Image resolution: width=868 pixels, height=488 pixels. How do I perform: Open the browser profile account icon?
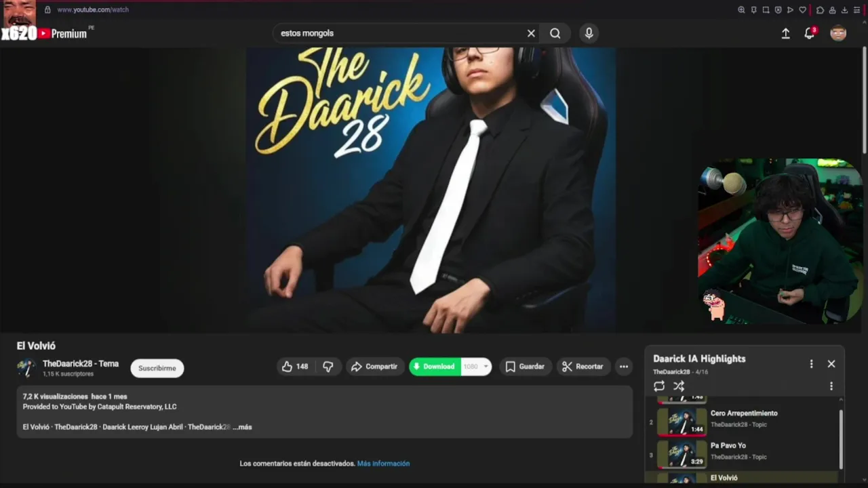(x=832, y=10)
